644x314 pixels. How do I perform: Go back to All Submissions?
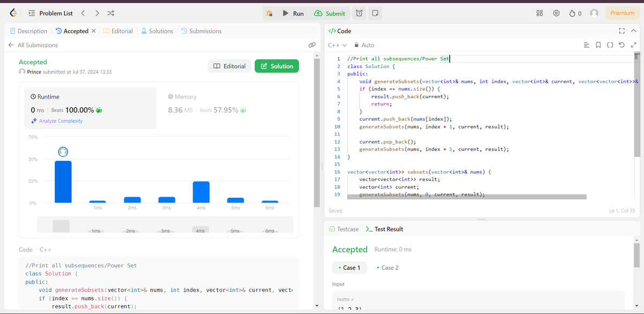click(33, 45)
